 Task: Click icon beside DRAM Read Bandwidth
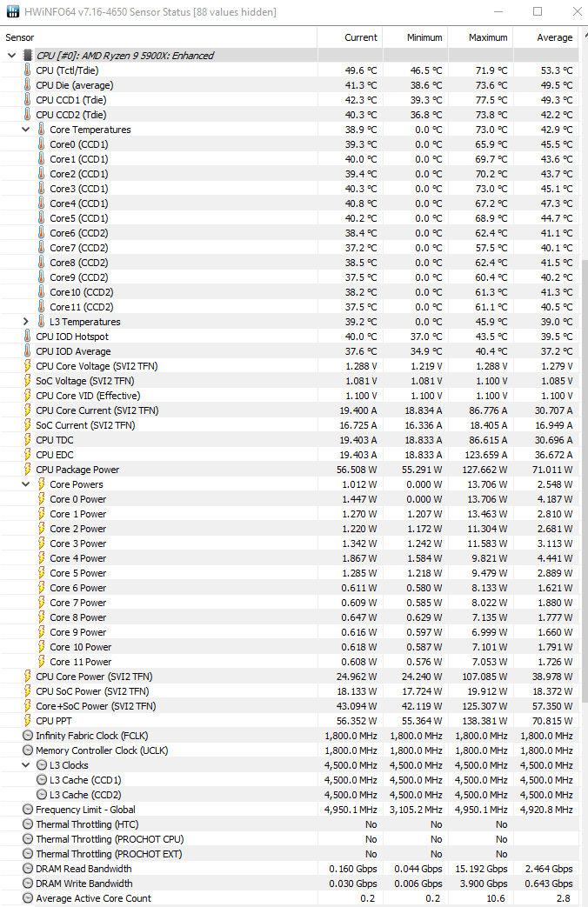[x=27, y=868]
